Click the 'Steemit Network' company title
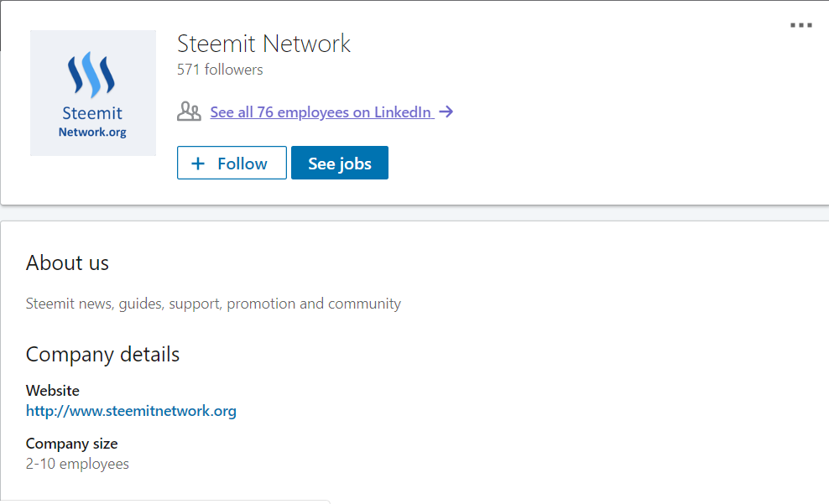Image resolution: width=829 pixels, height=504 pixels. coord(263,44)
